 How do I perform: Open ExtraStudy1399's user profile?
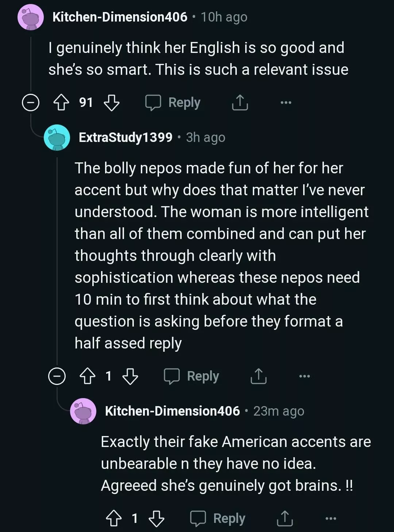click(x=125, y=137)
